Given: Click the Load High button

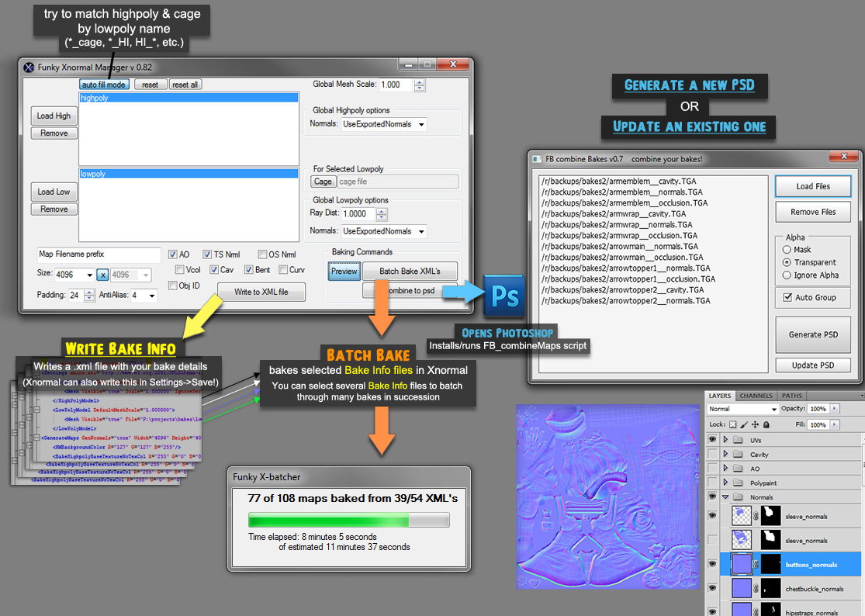Looking at the screenshot, I should [x=54, y=116].
